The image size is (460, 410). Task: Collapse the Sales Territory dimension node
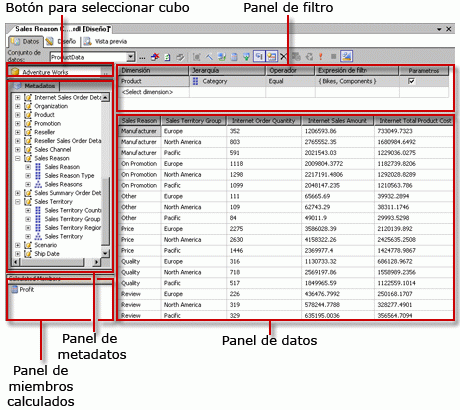click(x=18, y=202)
